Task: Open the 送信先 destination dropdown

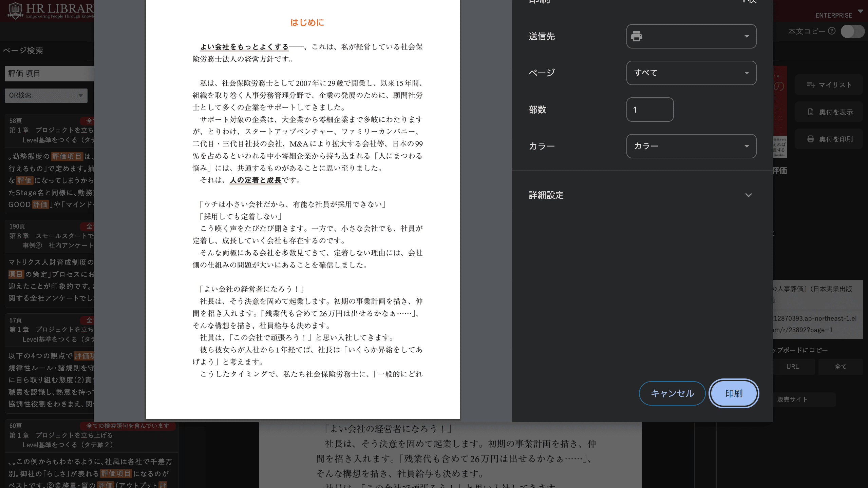Action: pos(691,36)
